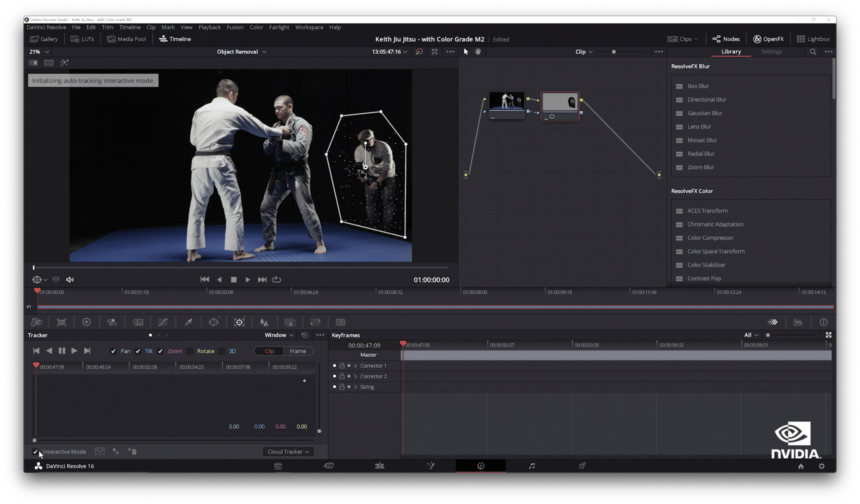Switch to the Settings tab in OpenFX
Viewport: 860px width, 504px height.
click(x=771, y=52)
